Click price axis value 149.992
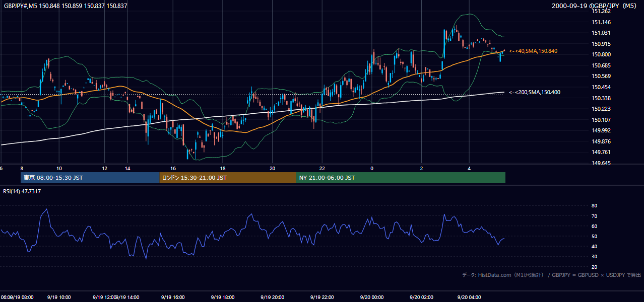Image resolution: width=644 pixels, height=302 pixels. point(601,130)
